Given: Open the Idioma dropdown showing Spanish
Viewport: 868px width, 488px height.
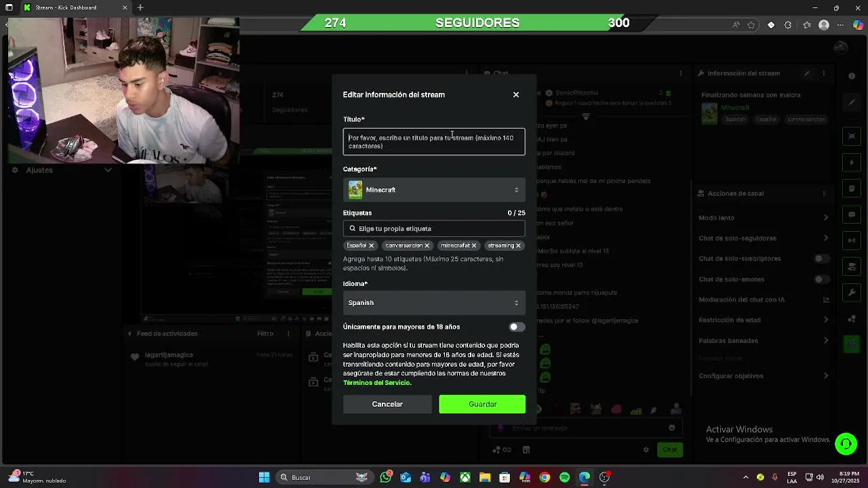Looking at the screenshot, I should [x=434, y=303].
